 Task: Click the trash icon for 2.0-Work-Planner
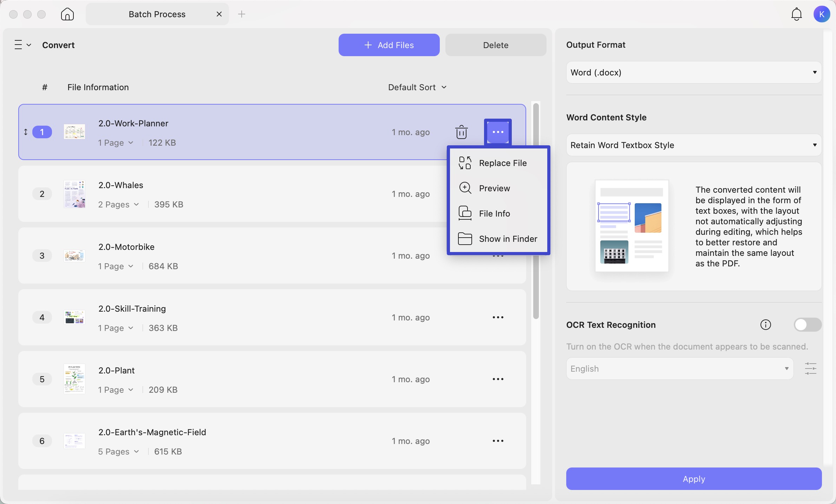[x=461, y=132]
